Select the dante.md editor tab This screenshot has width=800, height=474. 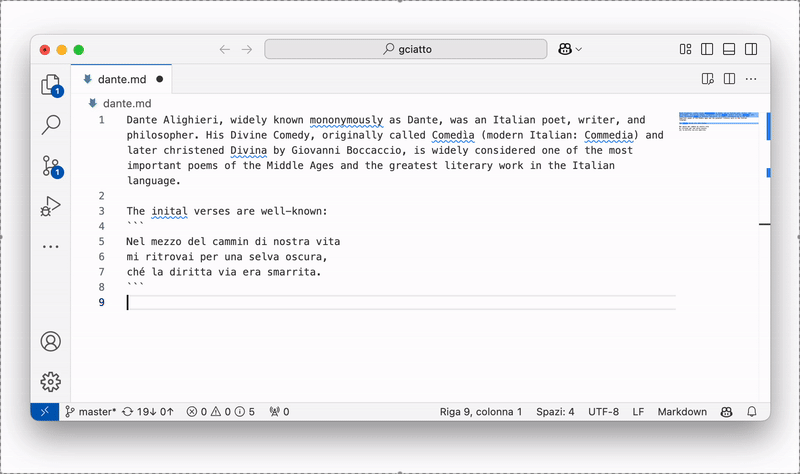pyautogui.click(x=121, y=79)
